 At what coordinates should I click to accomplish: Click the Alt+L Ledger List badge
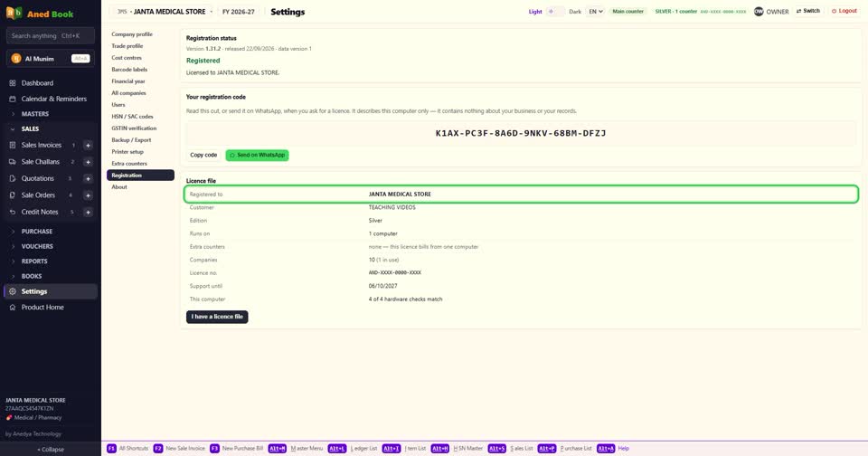point(337,448)
